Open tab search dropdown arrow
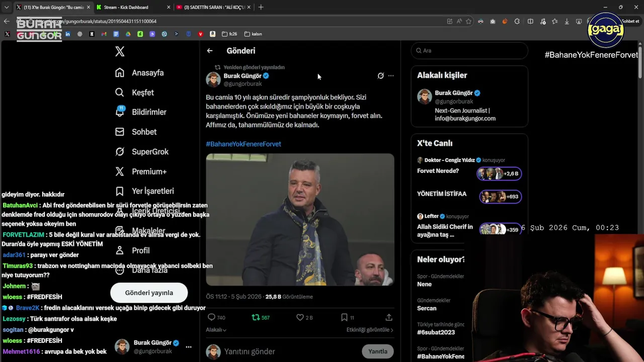Image resolution: width=644 pixels, height=362 pixels. coord(7,8)
